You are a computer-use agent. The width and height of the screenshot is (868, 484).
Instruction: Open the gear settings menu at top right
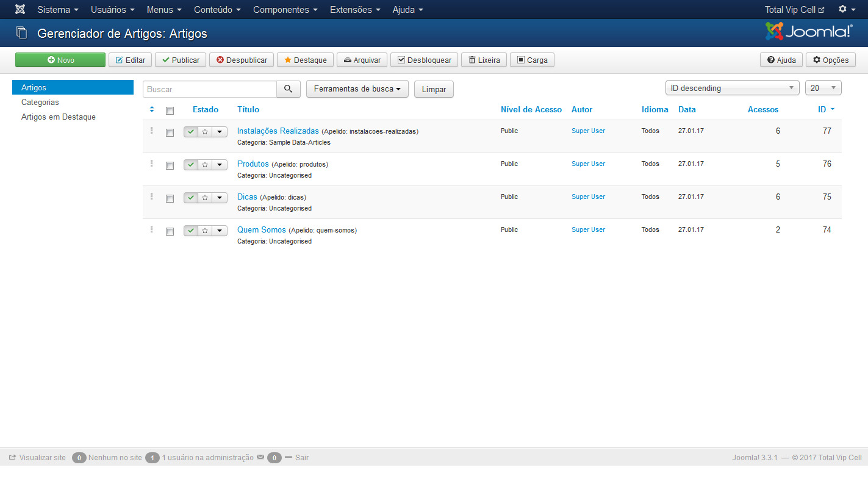(x=846, y=9)
